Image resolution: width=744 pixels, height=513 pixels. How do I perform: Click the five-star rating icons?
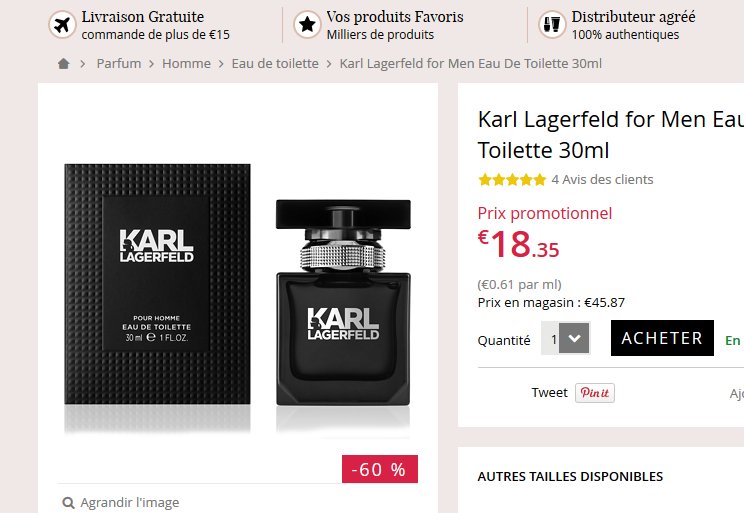point(512,180)
